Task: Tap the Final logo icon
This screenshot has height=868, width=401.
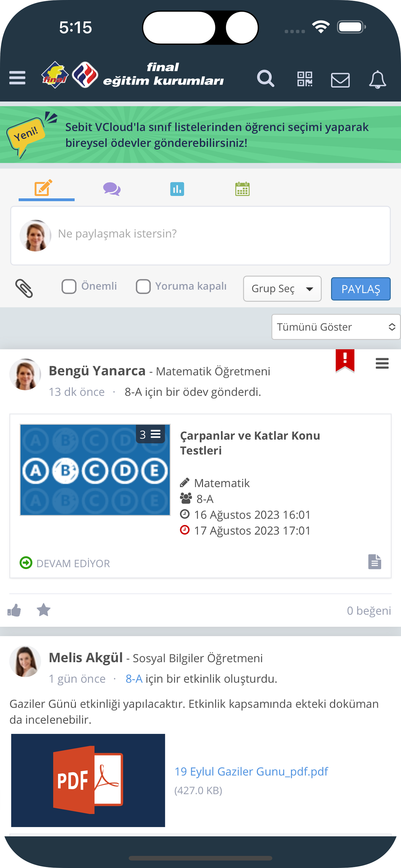Action: click(55, 75)
